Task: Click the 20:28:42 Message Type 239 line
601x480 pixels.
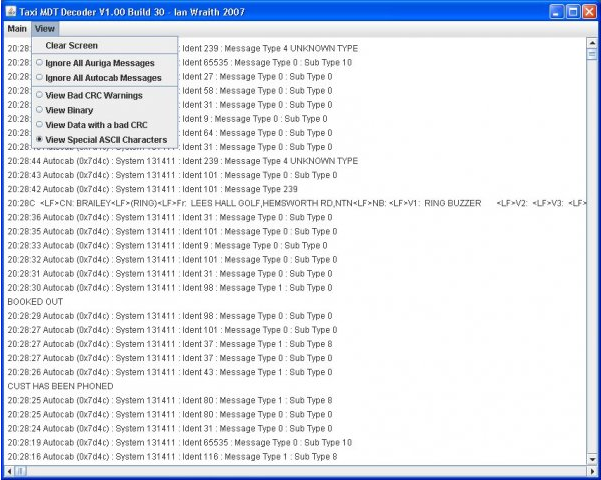Action: (152, 189)
